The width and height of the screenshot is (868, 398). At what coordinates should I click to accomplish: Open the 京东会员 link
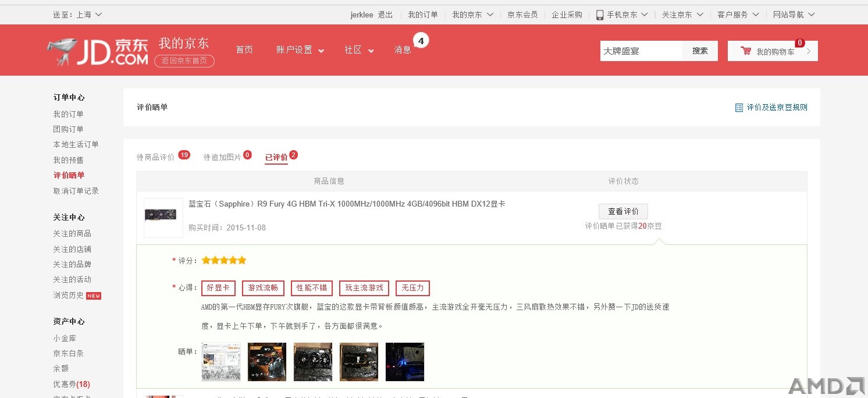click(x=522, y=15)
